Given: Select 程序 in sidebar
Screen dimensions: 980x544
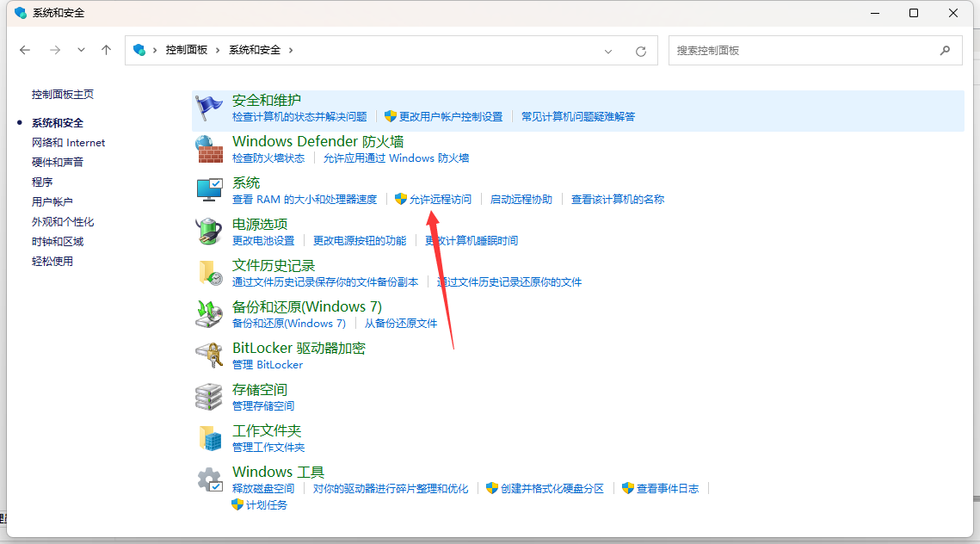Looking at the screenshot, I should pyautogui.click(x=42, y=182).
